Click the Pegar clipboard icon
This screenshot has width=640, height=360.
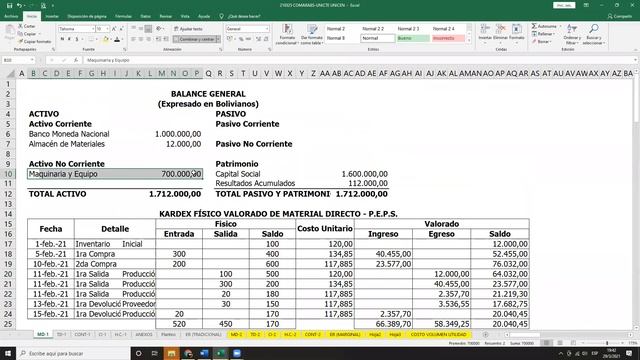pyautogui.click(x=9, y=32)
